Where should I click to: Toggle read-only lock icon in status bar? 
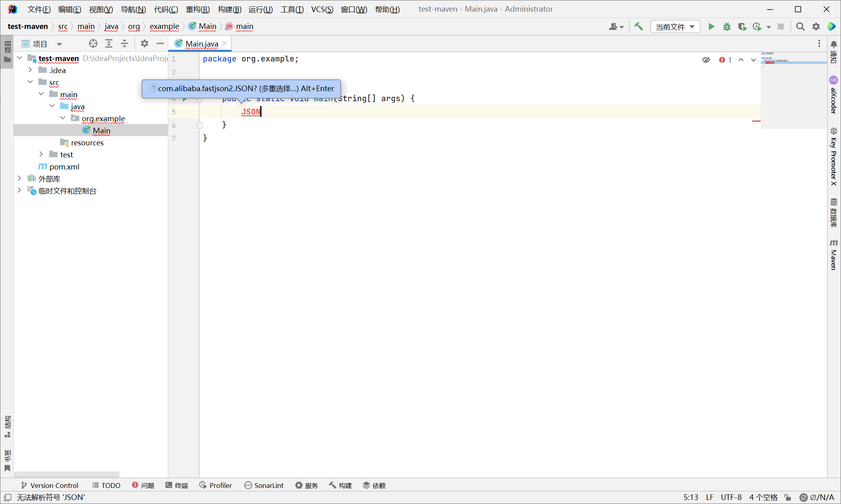coord(788,497)
